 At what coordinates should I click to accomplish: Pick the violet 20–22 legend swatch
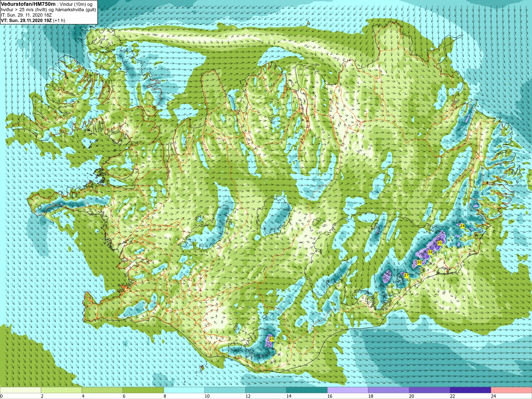pyautogui.click(x=430, y=390)
